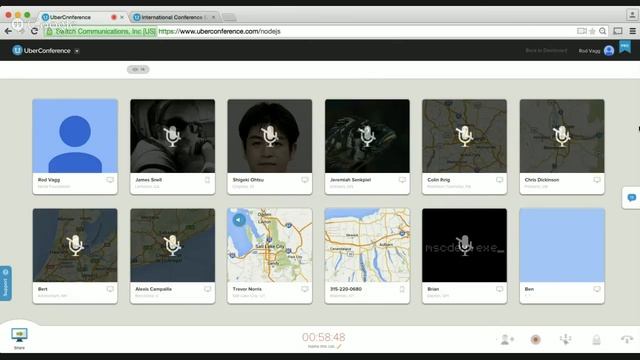Click the 315-220-0680 caller map thumbnail
The height and width of the screenshot is (360, 640).
click(x=367, y=245)
